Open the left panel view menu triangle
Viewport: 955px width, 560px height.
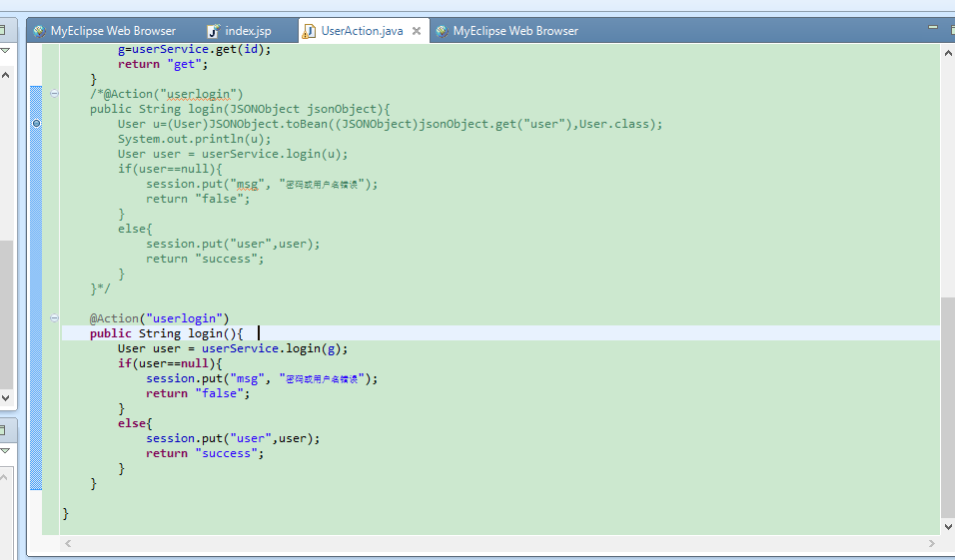(x=5, y=50)
